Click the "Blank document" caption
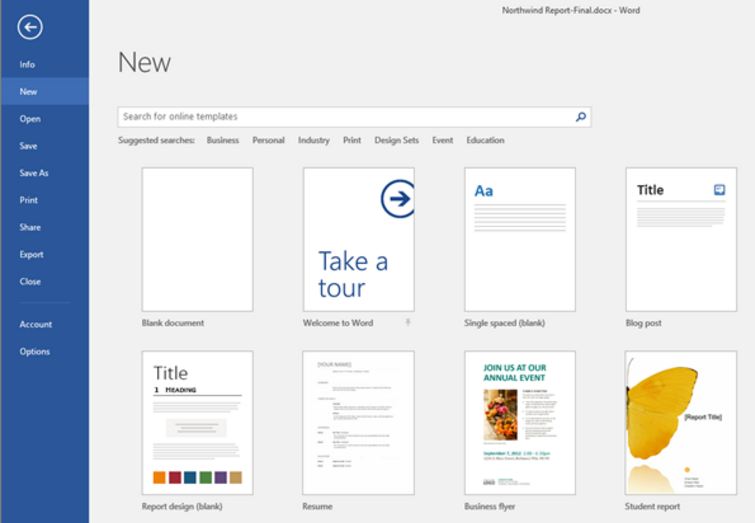 pos(173,323)
